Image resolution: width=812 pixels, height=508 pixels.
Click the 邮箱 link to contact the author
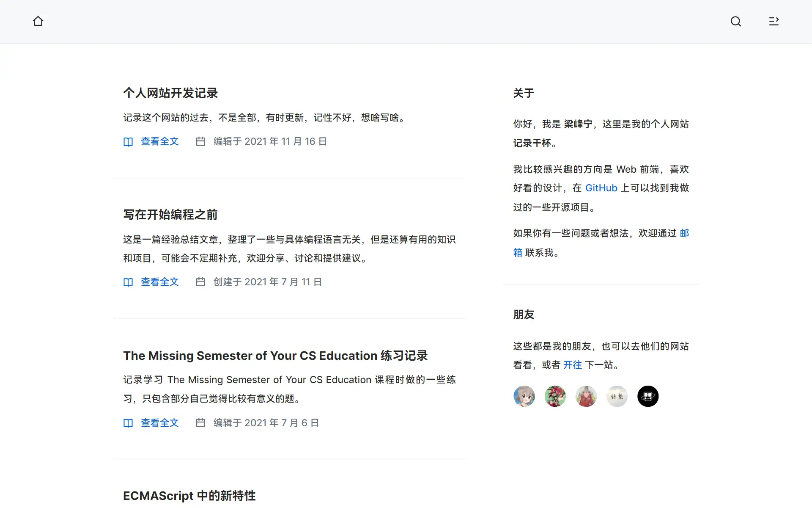tap(685, 233)
